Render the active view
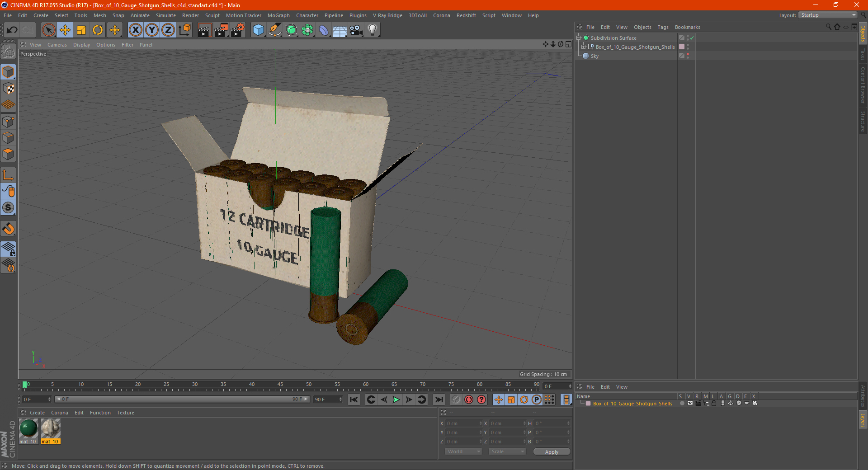The height and width of the screenshot is (470, 868). 204,30
